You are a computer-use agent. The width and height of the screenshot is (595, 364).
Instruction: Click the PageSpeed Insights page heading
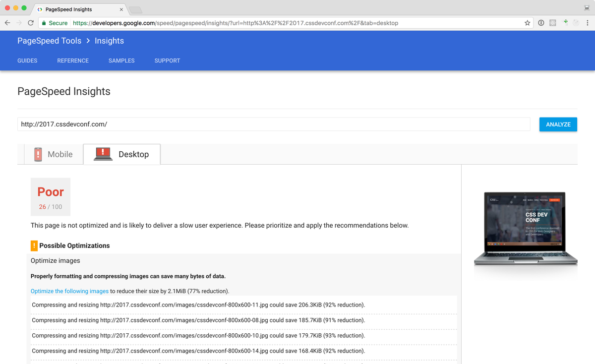pos(64,92)
